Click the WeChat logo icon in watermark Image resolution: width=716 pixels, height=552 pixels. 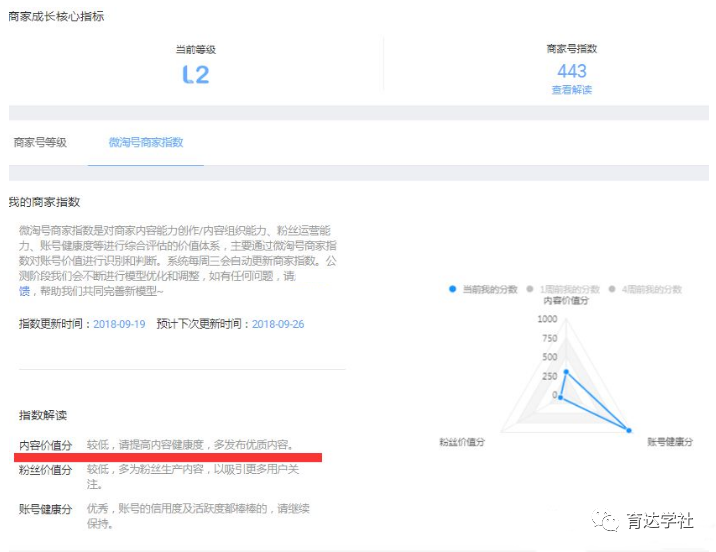[606, 521]
